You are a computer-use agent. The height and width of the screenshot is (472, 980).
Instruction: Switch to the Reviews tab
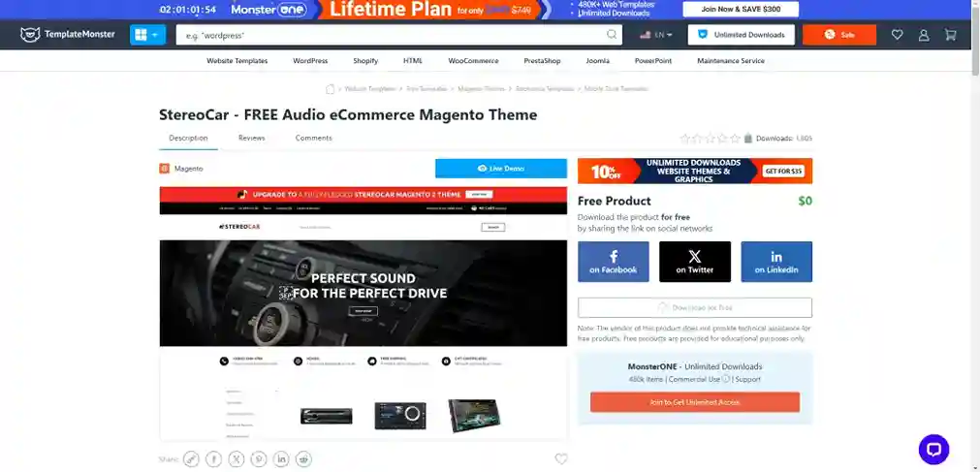click(x=251, y=139)
